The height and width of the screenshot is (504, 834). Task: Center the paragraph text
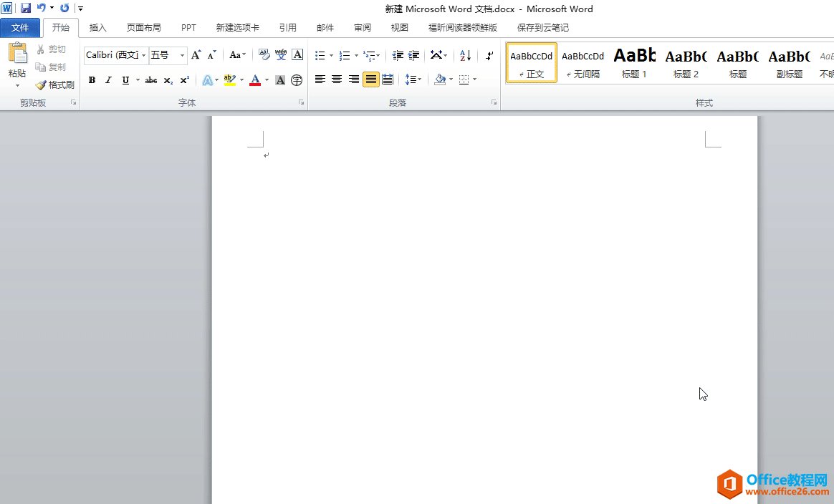337,79
